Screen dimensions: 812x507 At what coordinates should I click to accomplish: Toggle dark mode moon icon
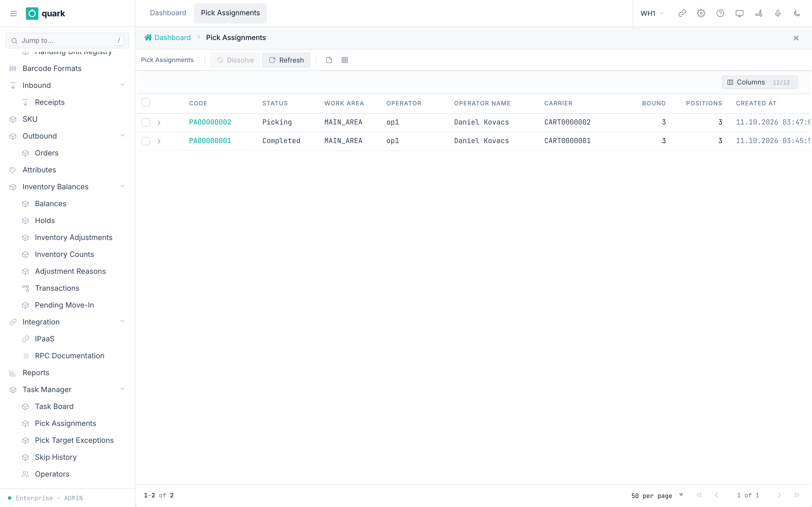797,14
